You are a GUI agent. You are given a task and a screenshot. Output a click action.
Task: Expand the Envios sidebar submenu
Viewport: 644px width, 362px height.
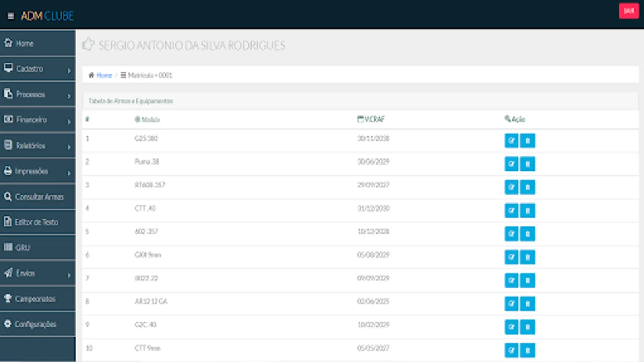37,274
